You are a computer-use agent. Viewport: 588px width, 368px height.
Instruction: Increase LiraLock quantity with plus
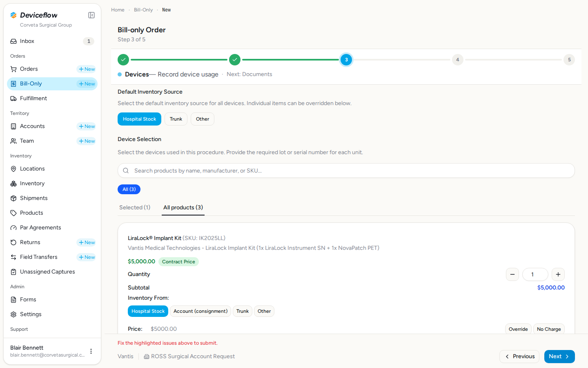(558, 274)
